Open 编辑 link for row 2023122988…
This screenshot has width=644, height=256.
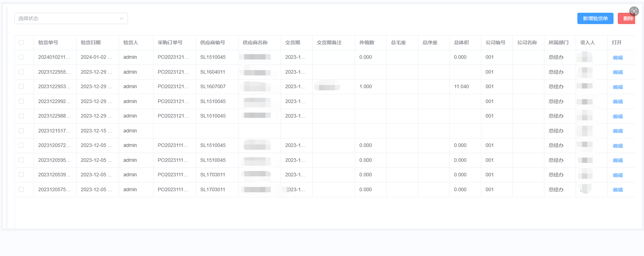(x=618, y=116)
